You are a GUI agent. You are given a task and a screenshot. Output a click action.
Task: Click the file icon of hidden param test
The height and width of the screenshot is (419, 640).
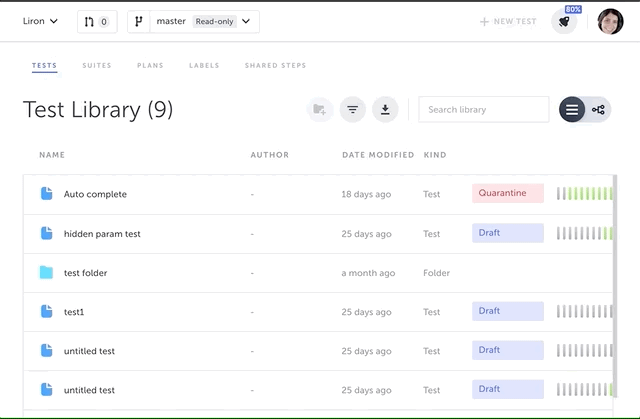(x=47, y=233)
